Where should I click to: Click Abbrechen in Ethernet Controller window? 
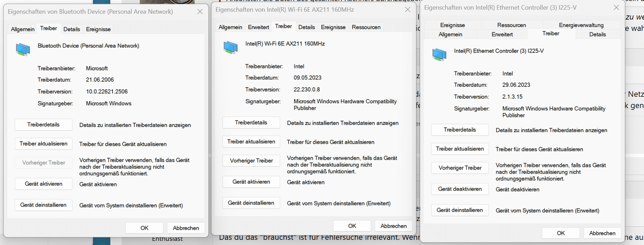pos(602,233)
